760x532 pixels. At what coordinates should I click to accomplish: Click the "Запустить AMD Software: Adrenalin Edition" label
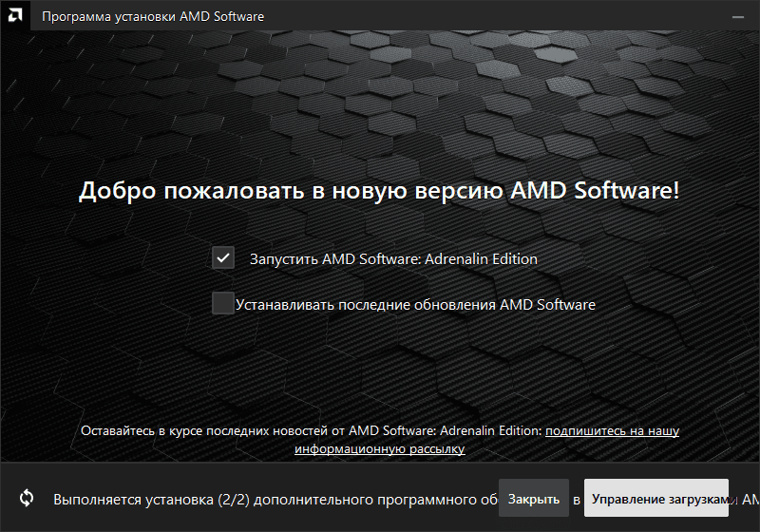click(x=392, y=258)
